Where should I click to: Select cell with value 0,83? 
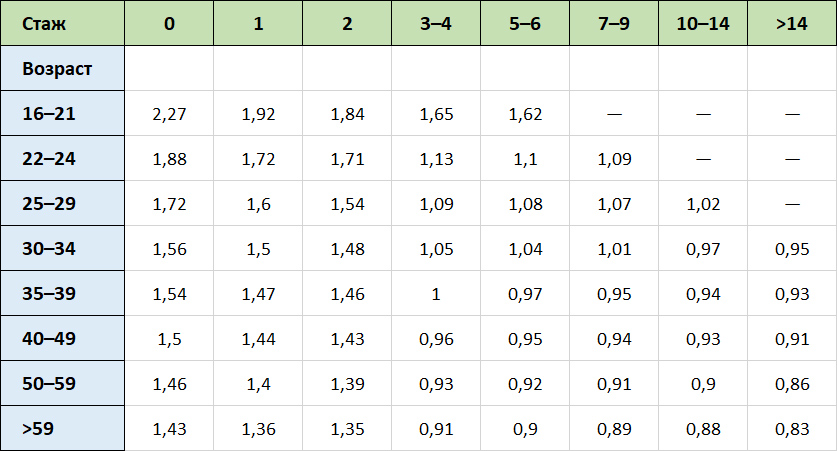tap(792, 428)
